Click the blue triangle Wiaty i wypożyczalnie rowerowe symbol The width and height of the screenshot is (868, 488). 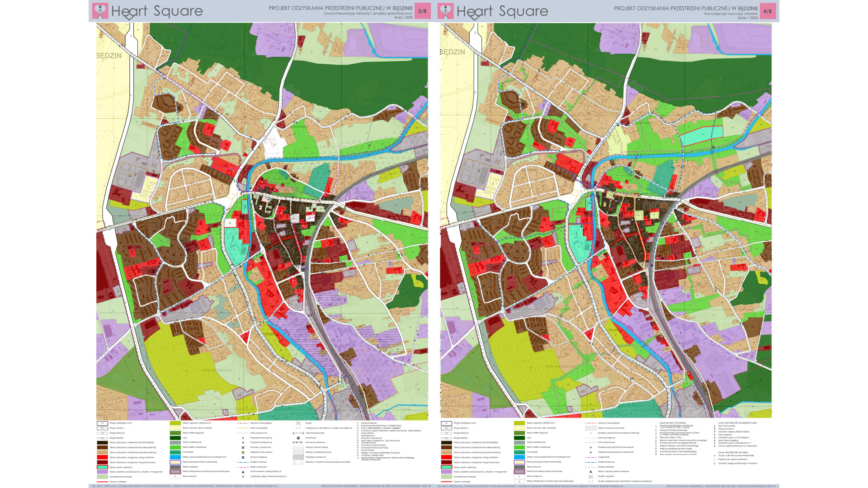click(590, 472)
